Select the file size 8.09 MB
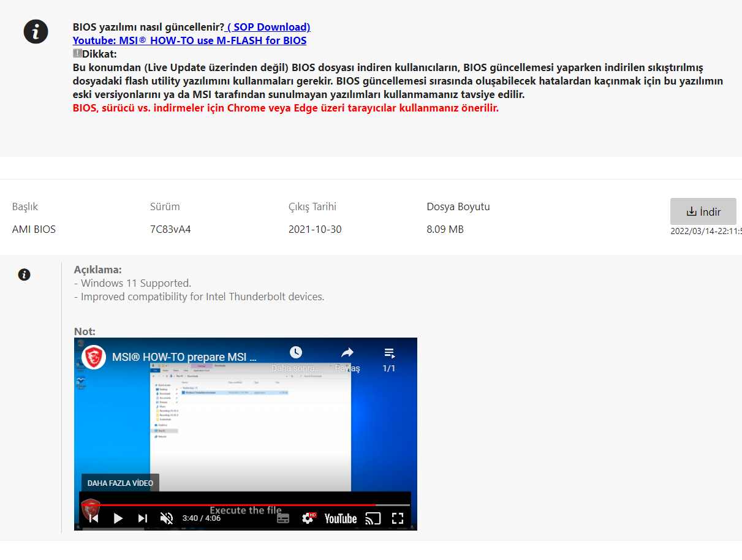The height and width of the screenshot is (560, 742). tap(445, 229)
